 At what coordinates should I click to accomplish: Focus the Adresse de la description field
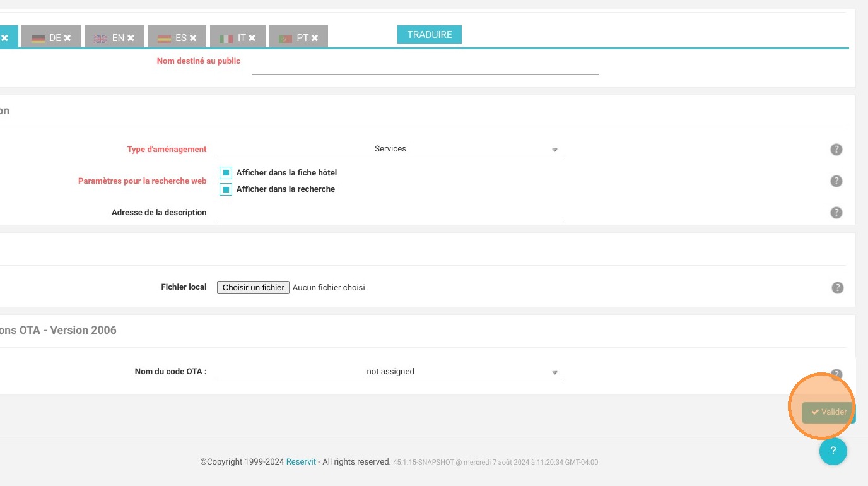pos(390,213)
